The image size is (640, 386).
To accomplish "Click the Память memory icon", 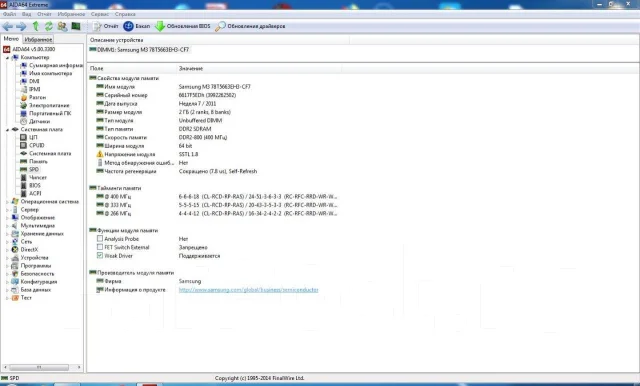I will tap(24, 162).
